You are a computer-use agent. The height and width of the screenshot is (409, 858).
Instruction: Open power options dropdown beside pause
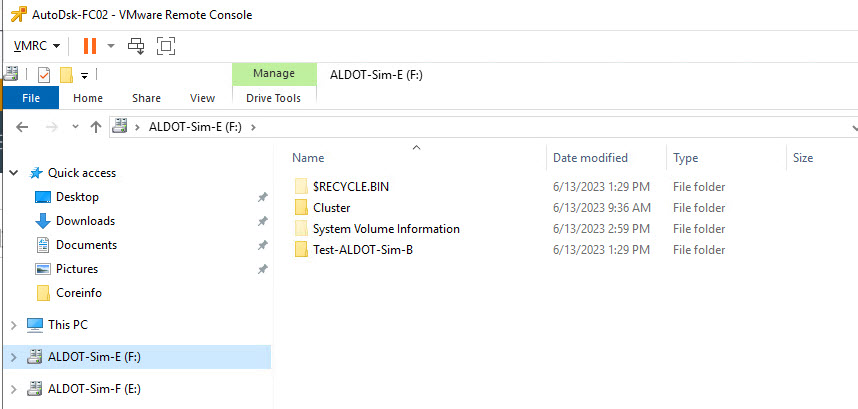[111, 46]
